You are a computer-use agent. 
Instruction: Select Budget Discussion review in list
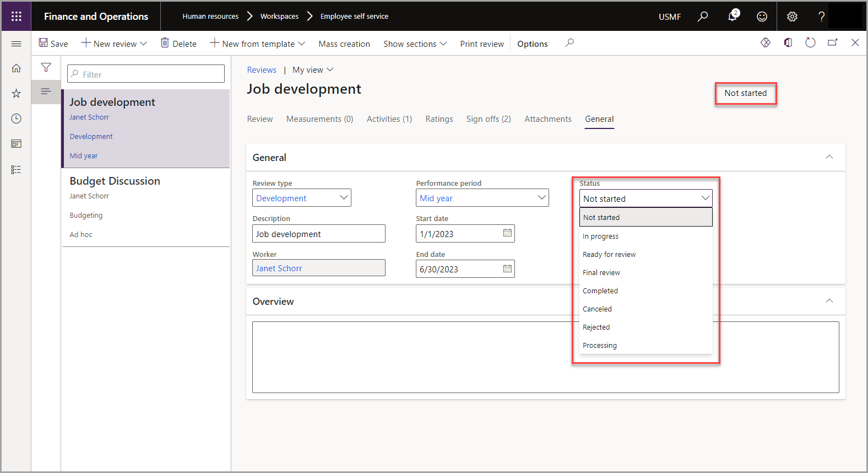[x=146, y=207]
